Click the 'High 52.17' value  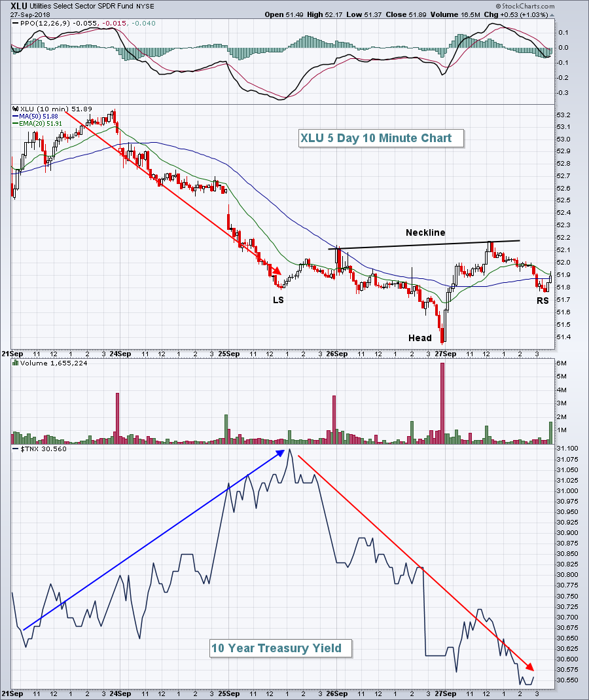[325, 14]
